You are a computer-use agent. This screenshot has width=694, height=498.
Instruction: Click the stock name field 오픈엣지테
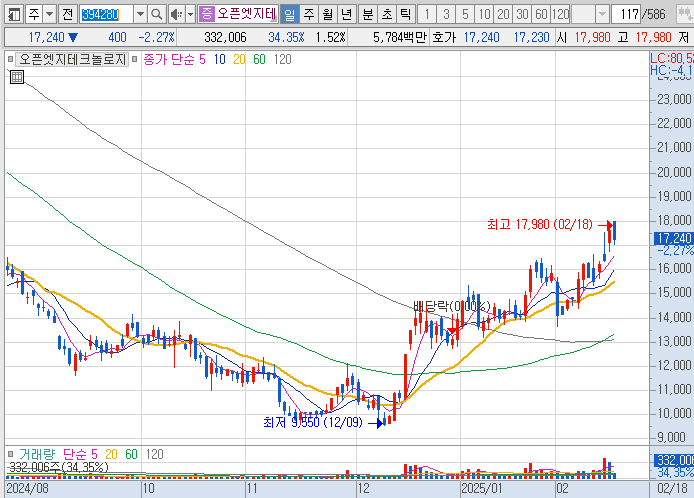point(246,15)
